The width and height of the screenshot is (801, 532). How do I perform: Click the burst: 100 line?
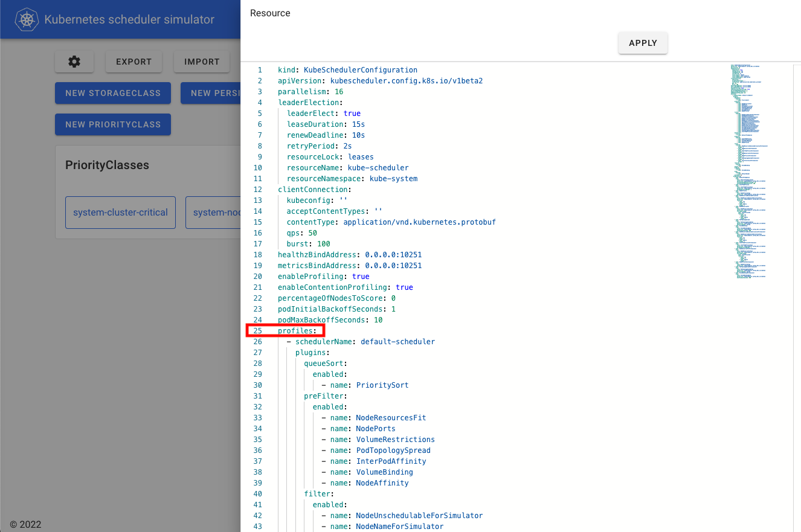[309, 244]
